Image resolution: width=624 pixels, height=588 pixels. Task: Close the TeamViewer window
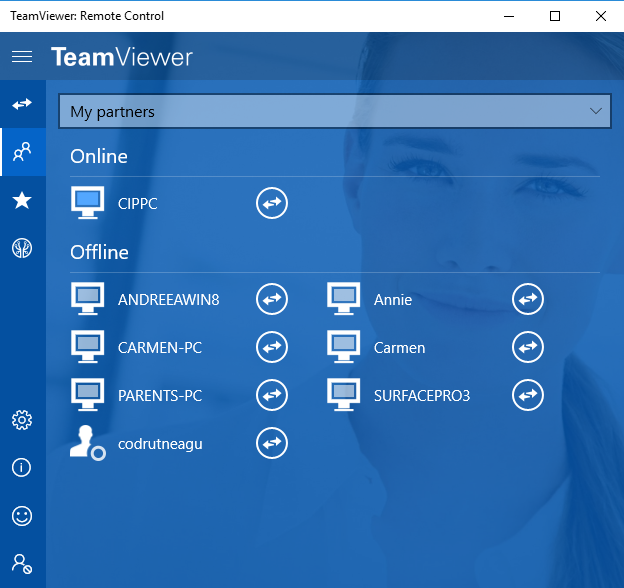tap(601, 16)
